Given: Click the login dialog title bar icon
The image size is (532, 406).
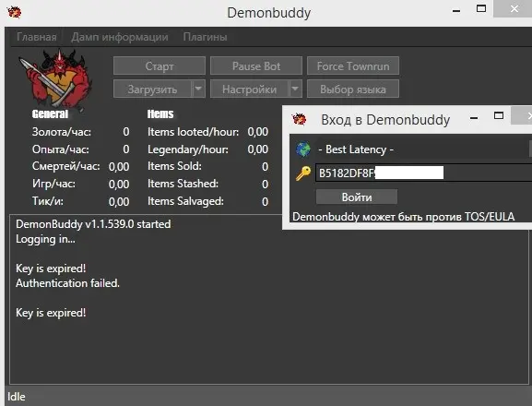Looking at the screenshot, I should 300,119.
